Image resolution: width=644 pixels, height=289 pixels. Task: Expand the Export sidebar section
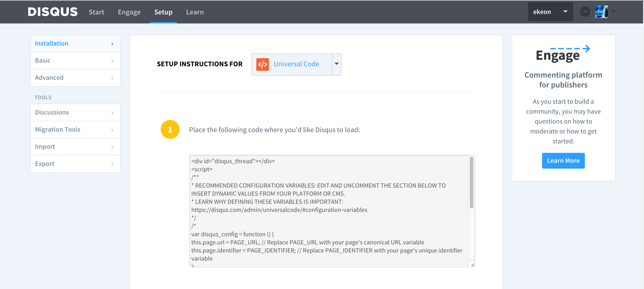pyautogui.click(x=75, y=163)
